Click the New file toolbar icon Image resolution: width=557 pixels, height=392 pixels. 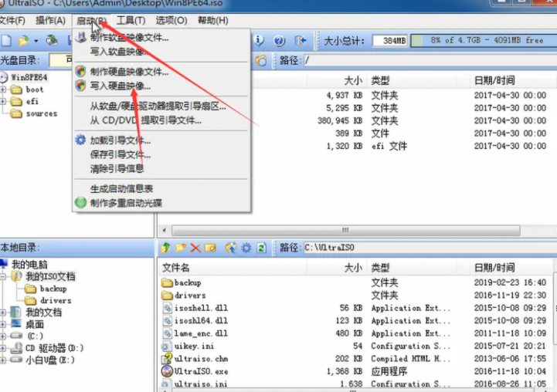coord(6,40)
